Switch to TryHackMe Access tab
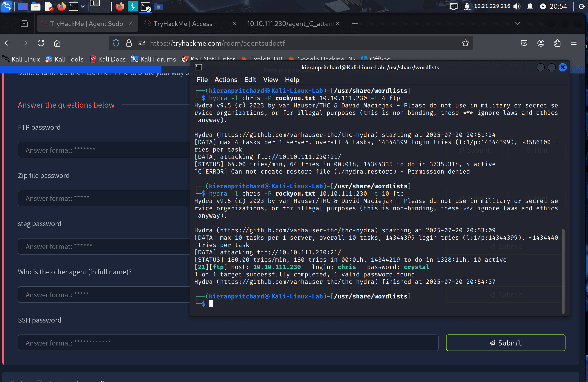The image size is (588, 382). tap(183, 24)
